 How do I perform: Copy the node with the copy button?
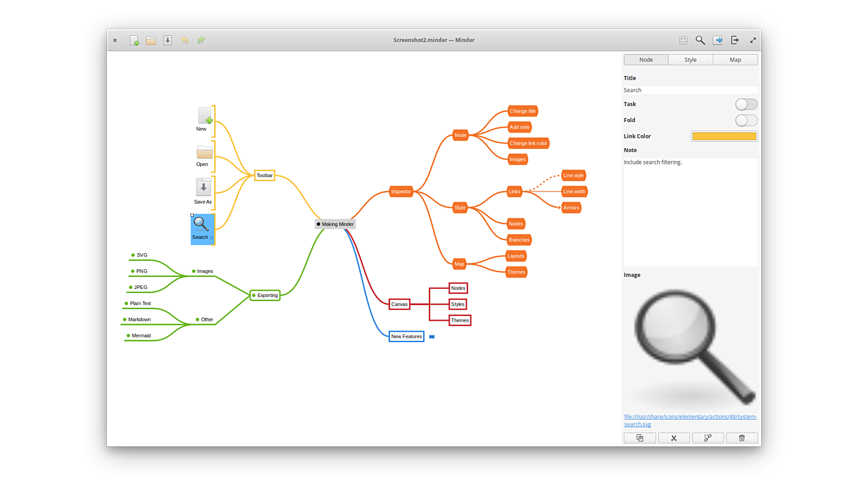(x=639, y=438)
